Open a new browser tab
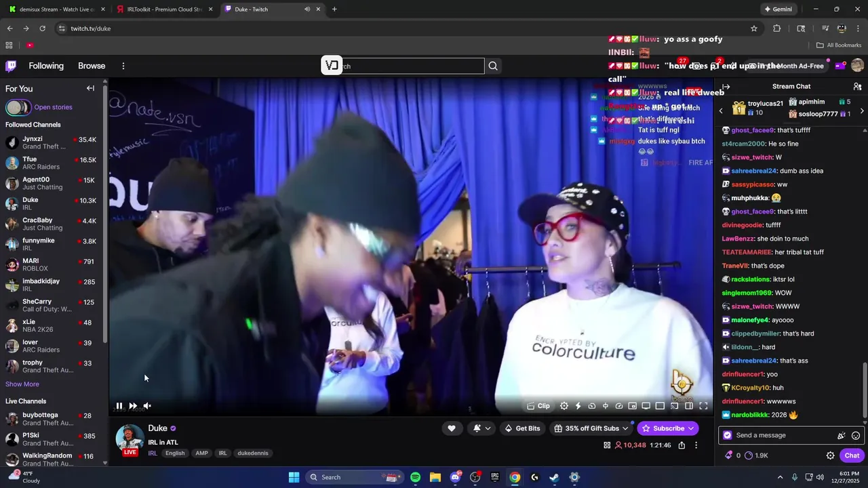The height and width of the screenshot is (488, 868). click(x=334, y=9)
